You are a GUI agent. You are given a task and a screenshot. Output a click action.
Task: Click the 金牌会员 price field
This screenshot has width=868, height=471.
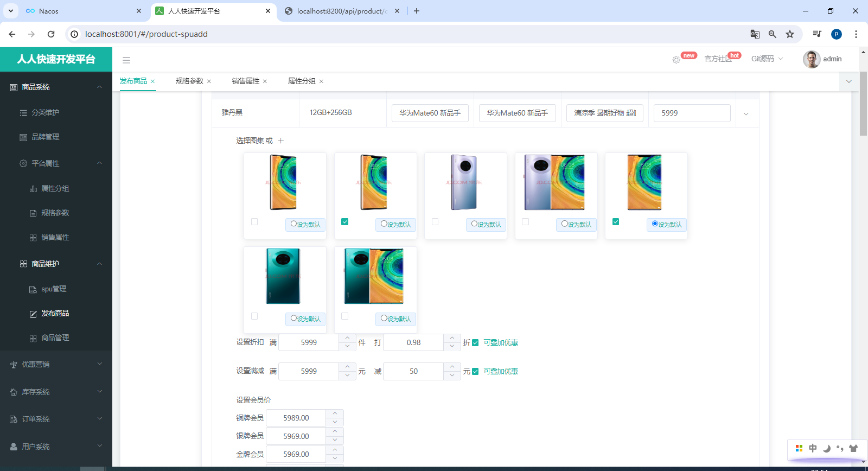pos(296,455)
